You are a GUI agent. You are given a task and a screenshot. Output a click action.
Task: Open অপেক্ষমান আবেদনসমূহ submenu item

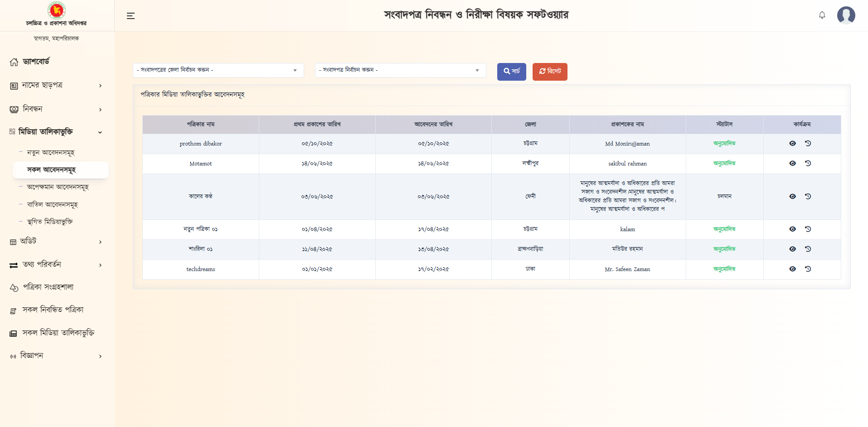pos(58,187)
